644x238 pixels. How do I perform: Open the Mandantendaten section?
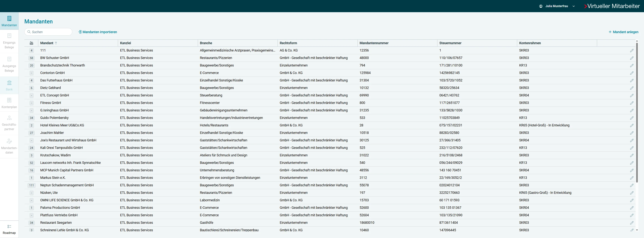click(9, 146)
